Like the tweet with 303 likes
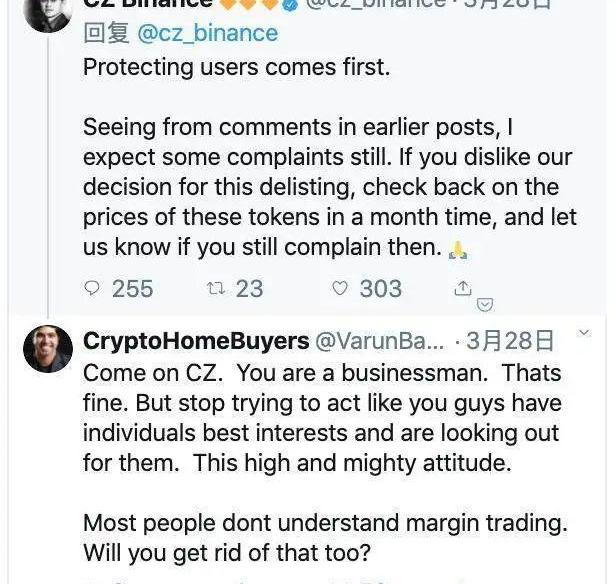This screenshot has height=584, width=616. (340, 288)
